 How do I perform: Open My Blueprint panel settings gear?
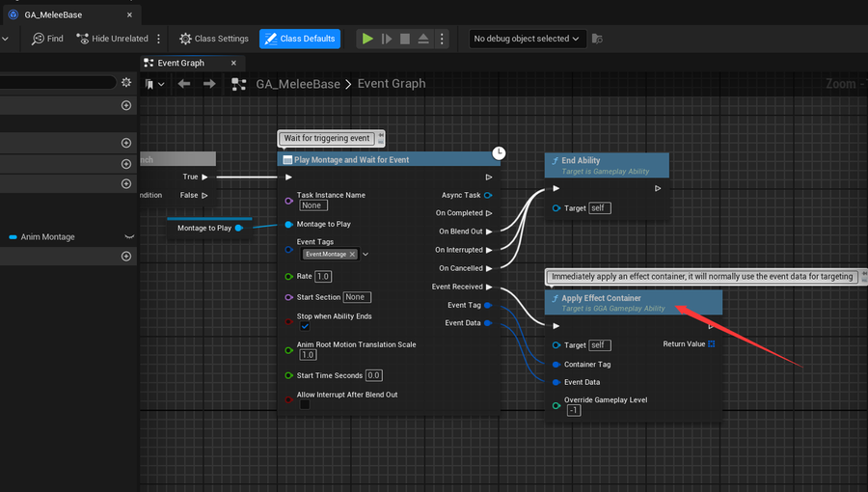(x=126, y=82)
